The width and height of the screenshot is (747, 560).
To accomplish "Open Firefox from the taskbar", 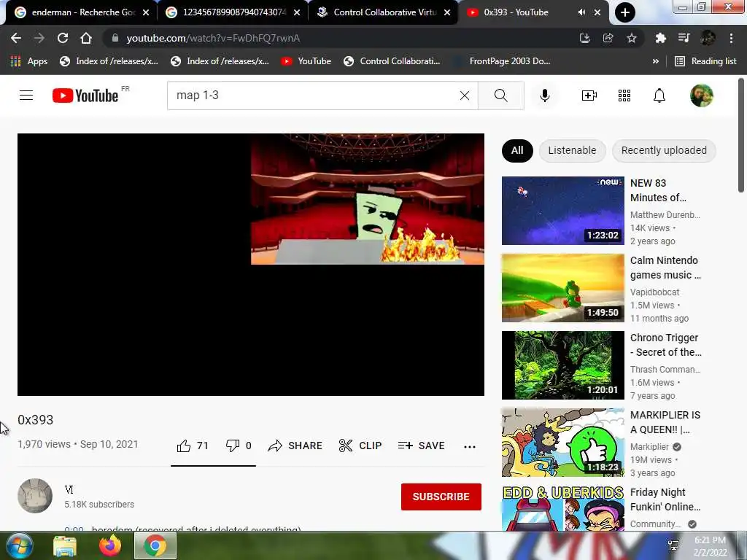I will [110, 545].
